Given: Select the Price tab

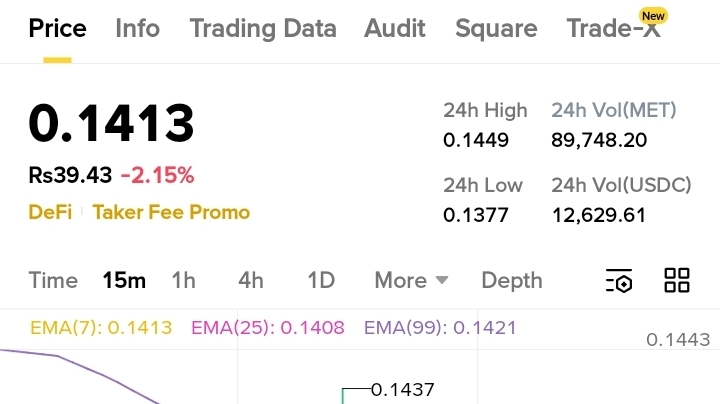Looking at the screenshot, I should 57,28.
